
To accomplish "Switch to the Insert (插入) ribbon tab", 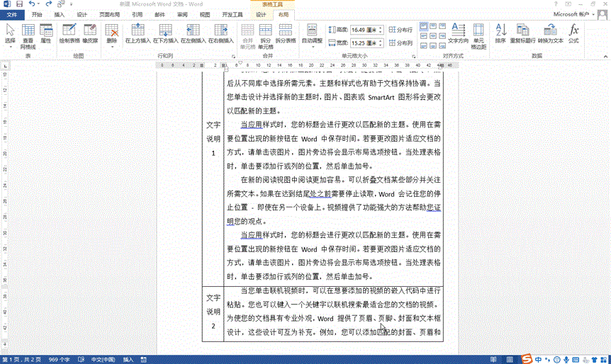I will (x=60, y=14).
